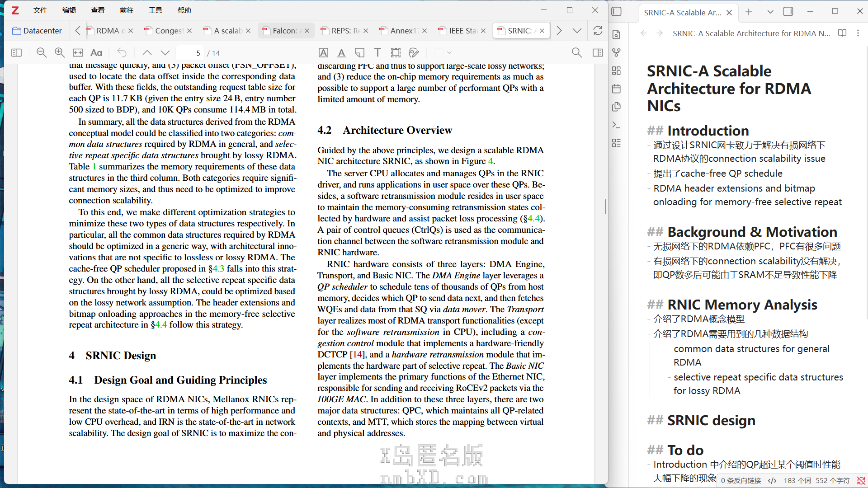Toggle reading view book icon in Obsidian
This screenshot has width=868, height=488.
point(842,33)
